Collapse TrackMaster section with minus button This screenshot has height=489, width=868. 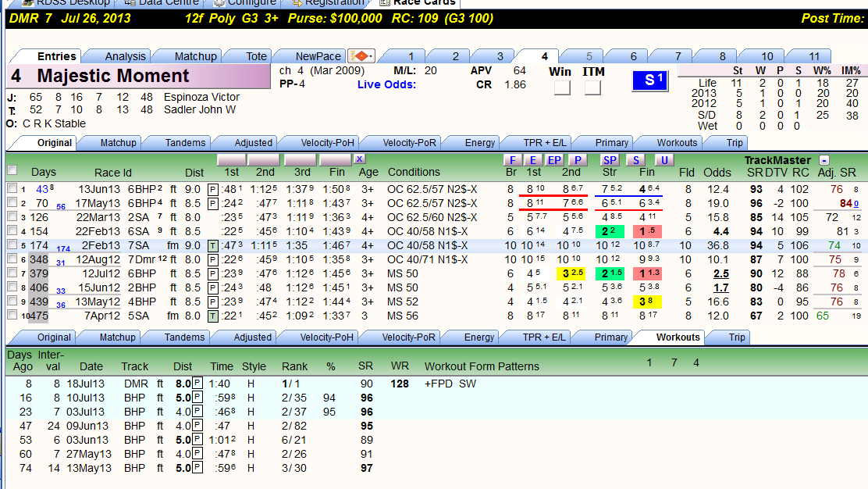coord(824,160)
